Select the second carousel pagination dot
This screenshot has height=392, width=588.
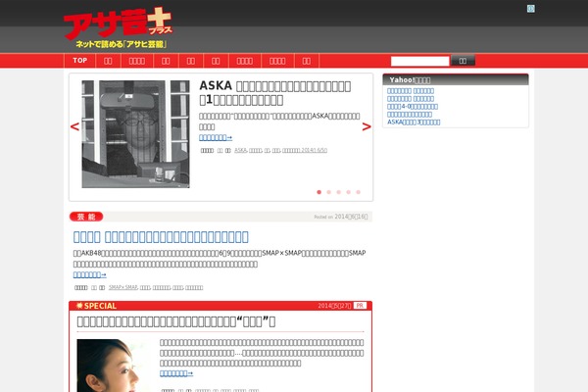pos(329,192)
